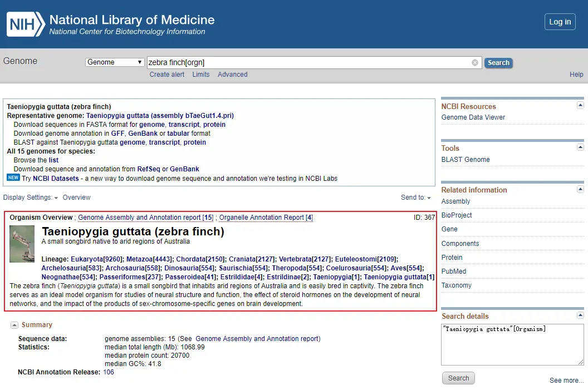This screenshot has width=588, height=390.
Task: Open the Genome database dropdown
Action: point(115,62)
